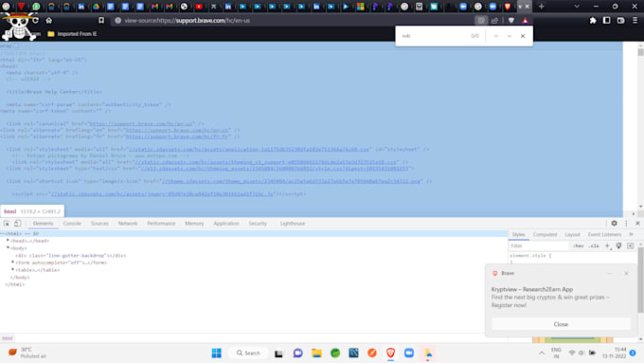
Task: Jump to next find result
Action: [x=510, y=36]
